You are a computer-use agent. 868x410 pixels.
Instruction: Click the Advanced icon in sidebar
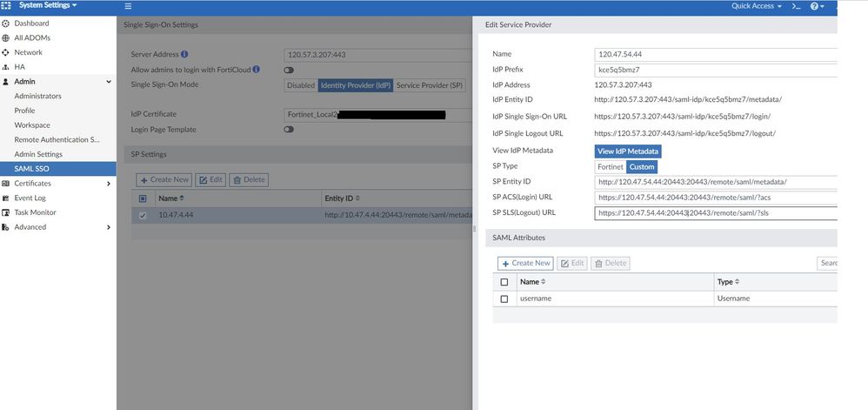click(x=6, y=227)
